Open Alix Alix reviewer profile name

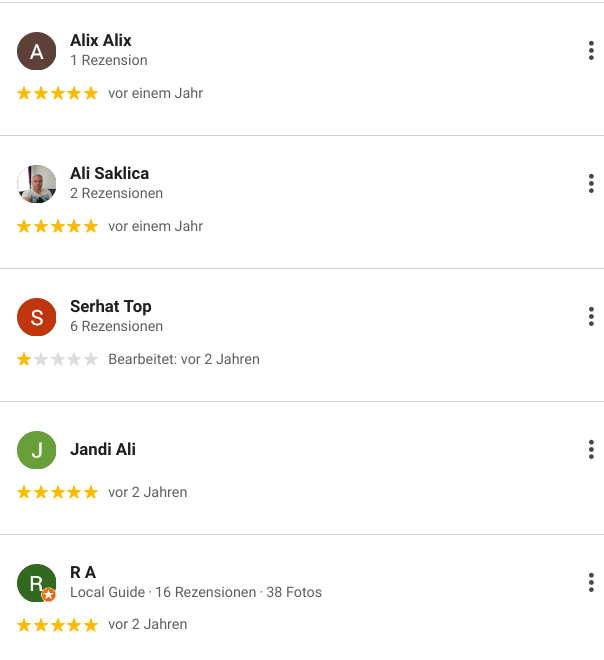(101, 41)
